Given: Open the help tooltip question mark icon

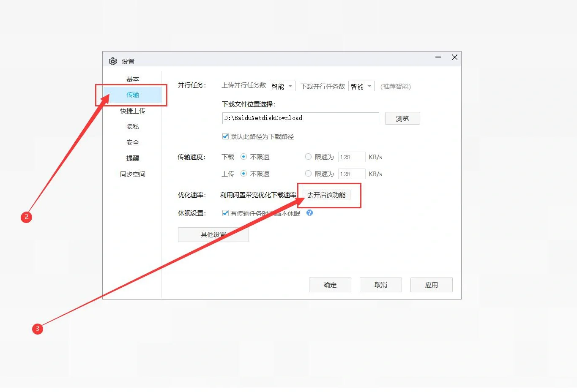Looking at the screenshot, I should (309, 213).
